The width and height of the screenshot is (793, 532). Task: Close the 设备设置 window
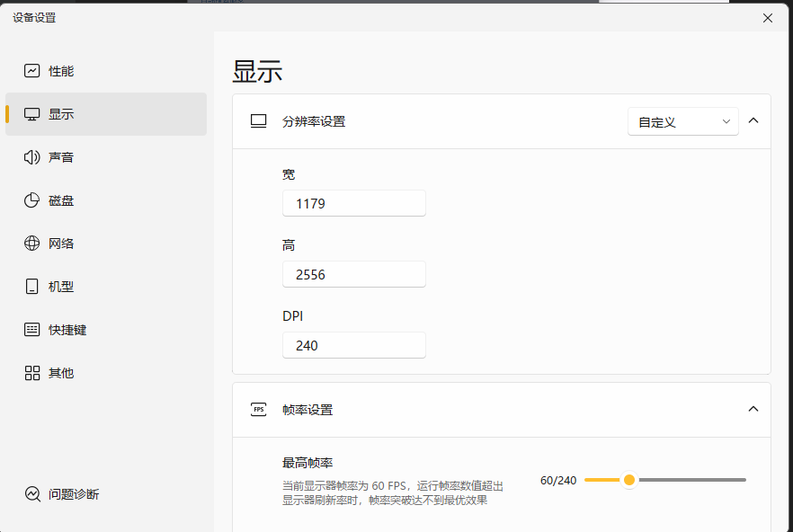coord(768,18)
